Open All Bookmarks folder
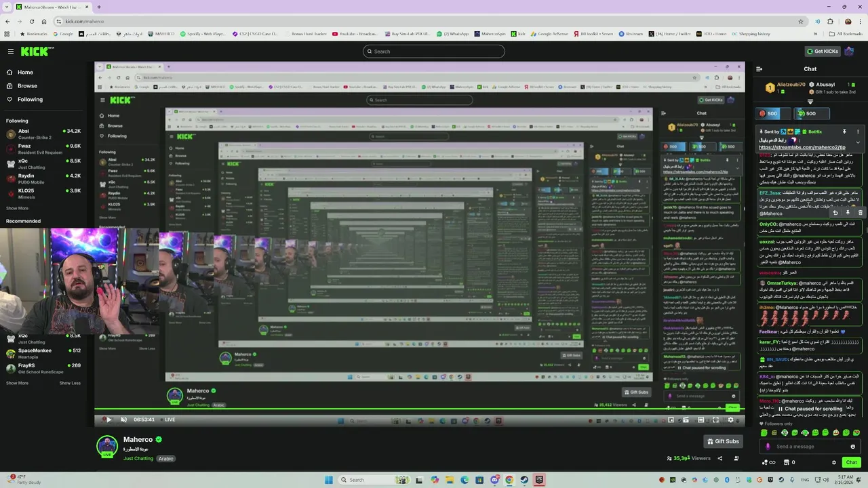 click(x=846, y=33)
